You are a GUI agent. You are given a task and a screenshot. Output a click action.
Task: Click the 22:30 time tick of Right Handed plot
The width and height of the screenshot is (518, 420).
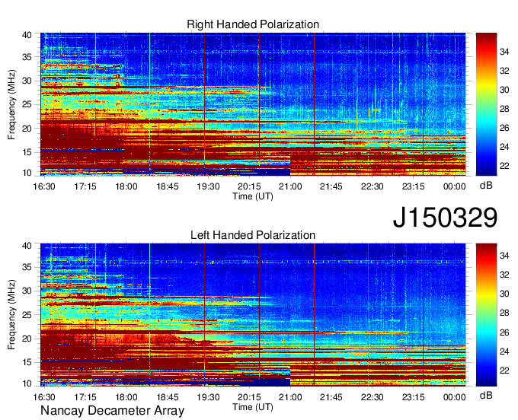click(x=373, y=186)
